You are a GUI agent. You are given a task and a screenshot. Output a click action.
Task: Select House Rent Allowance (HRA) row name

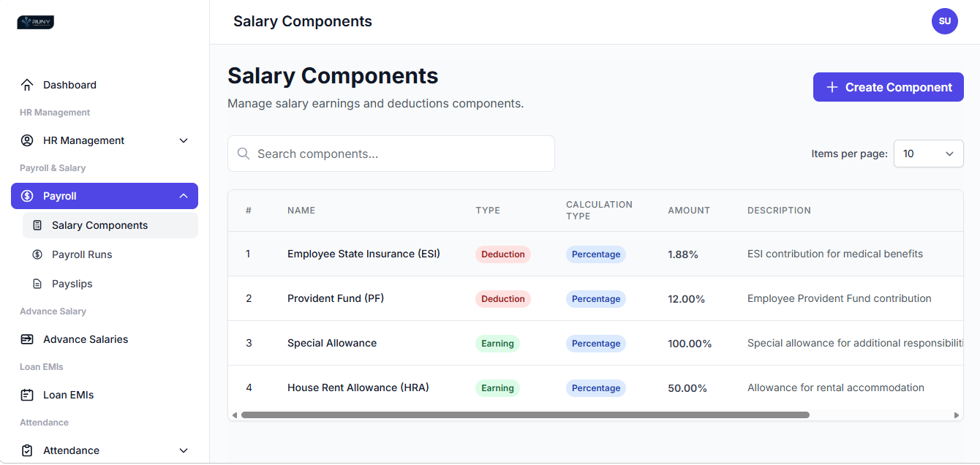358,387
